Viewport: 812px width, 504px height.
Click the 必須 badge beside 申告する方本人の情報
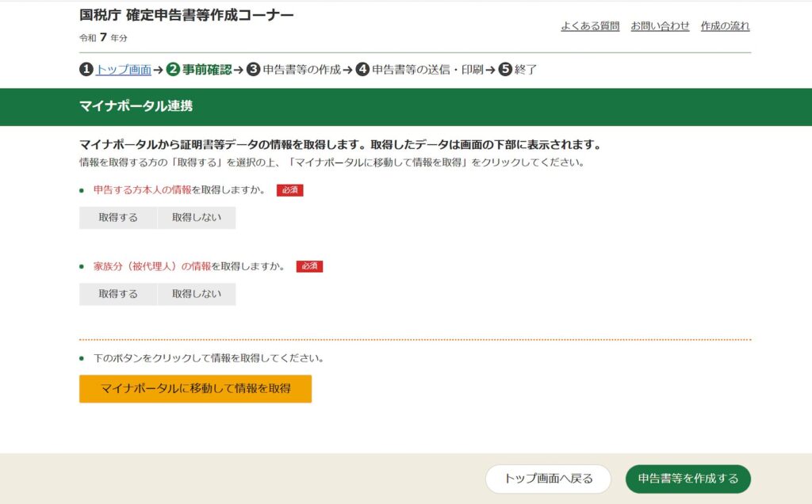click(289, 190)
